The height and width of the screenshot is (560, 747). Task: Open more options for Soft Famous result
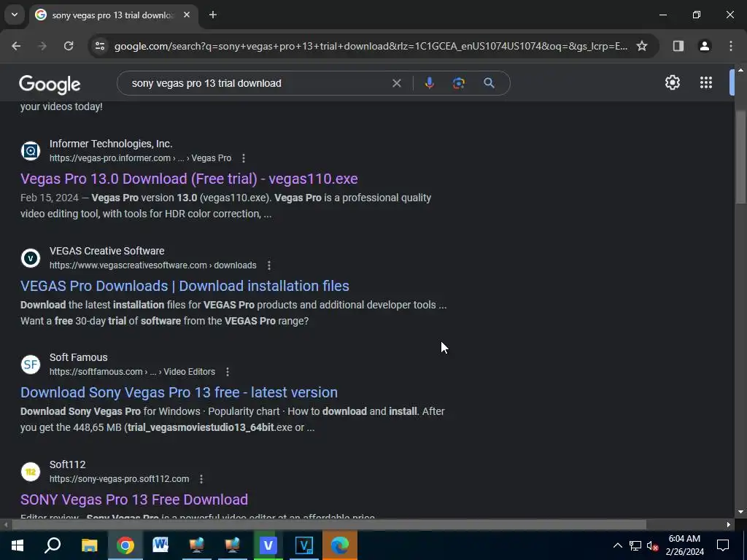pyautogui.click(x=228, y=372)
